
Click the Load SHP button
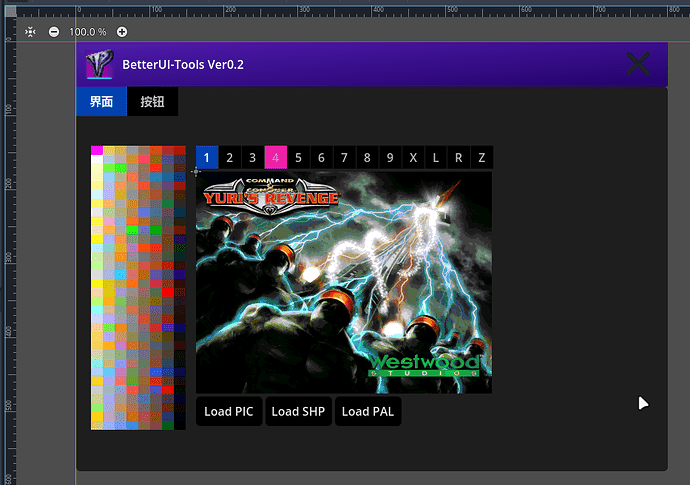(x=298, y=412)
